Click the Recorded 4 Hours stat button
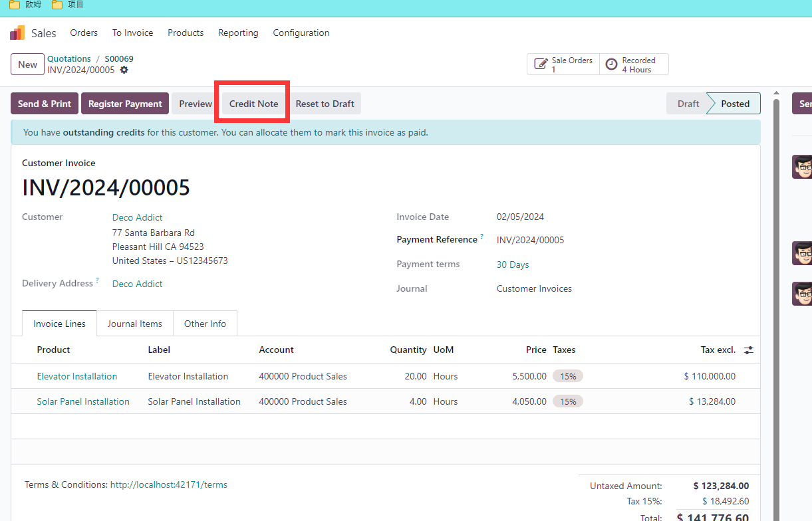Screen dimensions: 812x521 (x=634, y=64)
